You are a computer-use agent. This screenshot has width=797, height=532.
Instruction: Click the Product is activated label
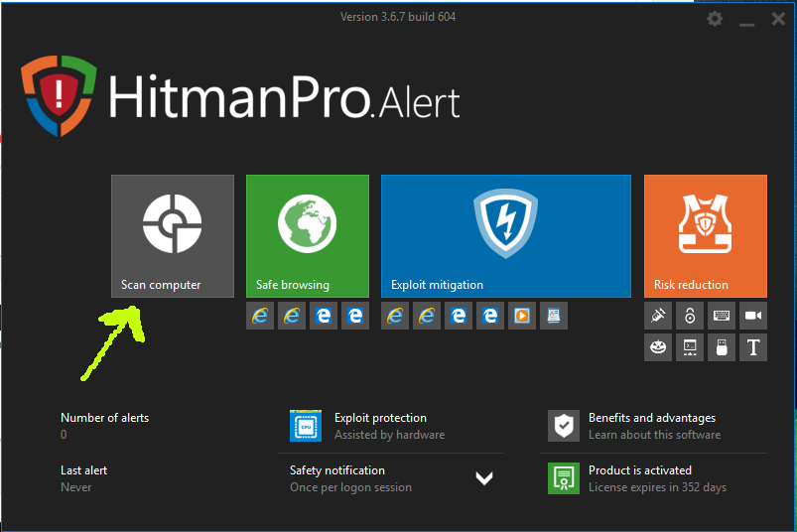[x=640, y=470]
